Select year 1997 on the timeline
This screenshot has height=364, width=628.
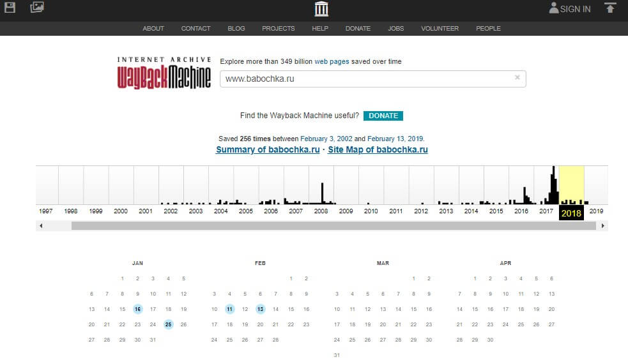coord(45,211)
